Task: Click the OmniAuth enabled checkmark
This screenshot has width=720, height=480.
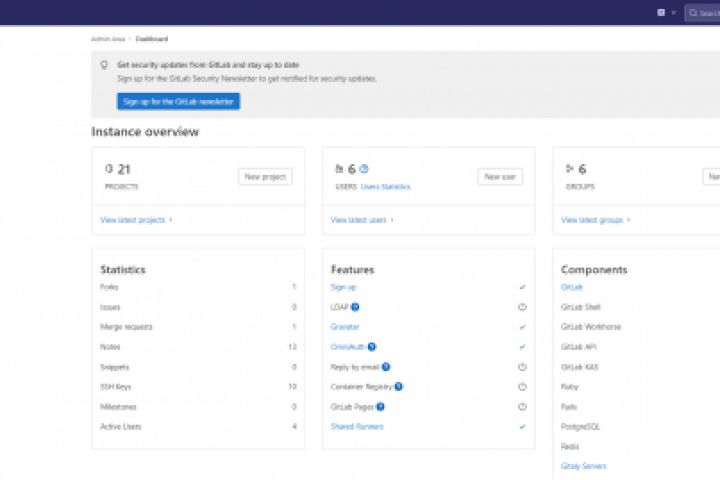Action: pyautogui.click(x=522, y=347)
